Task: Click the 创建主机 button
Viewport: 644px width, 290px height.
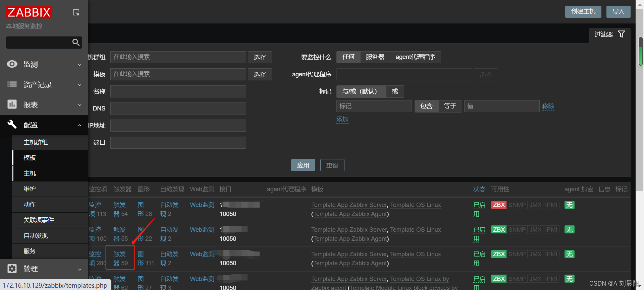Action: click(x=583, y=11)
